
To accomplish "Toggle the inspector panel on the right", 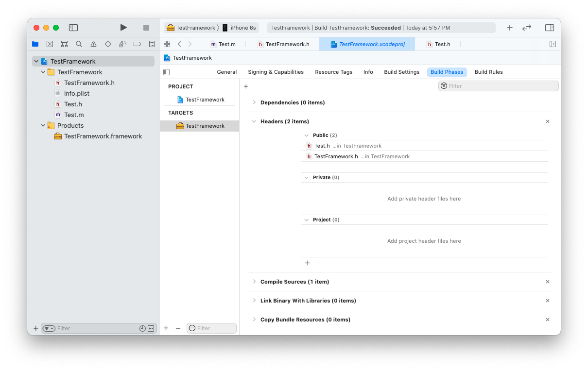I will [x=550, y=28].
